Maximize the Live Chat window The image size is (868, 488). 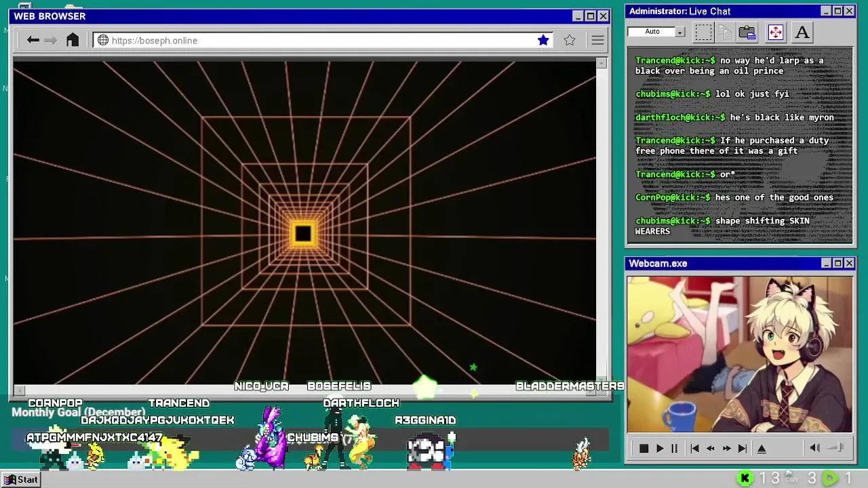pyautogui.click(x=837, y=11)
